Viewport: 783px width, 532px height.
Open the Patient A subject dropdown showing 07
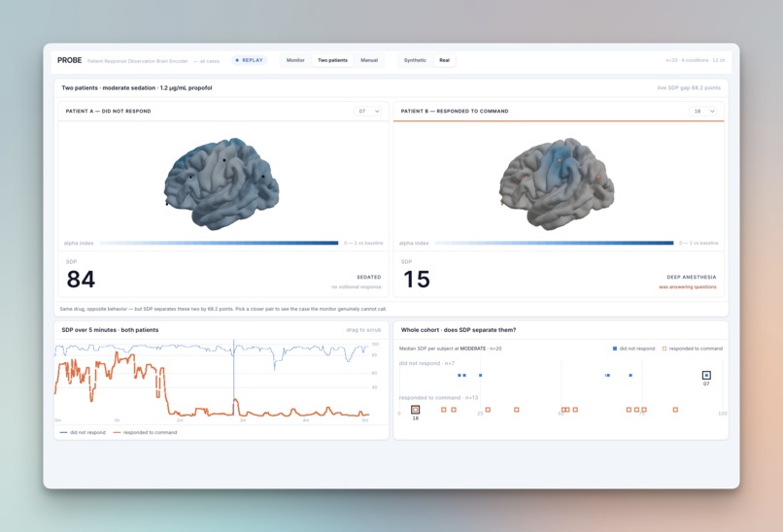(x=368, y=112)
